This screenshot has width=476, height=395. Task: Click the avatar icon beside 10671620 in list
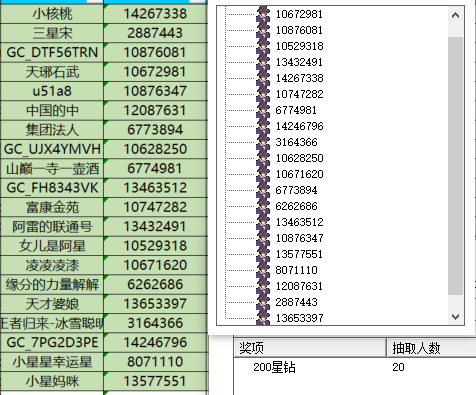point(263,174)
